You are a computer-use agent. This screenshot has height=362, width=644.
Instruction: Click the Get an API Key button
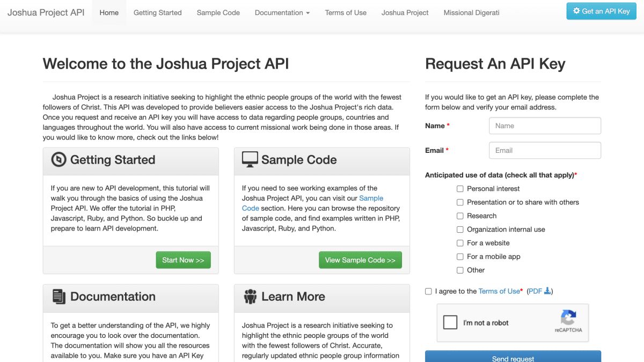[x=601, y=11]
